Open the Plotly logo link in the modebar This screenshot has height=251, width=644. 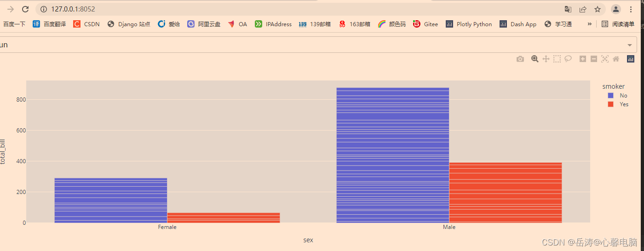click(631, 59)
